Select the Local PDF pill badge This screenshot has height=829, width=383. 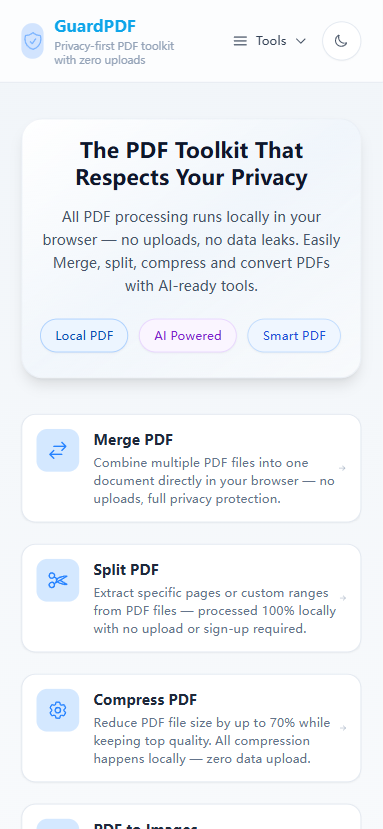click(84, 336)
